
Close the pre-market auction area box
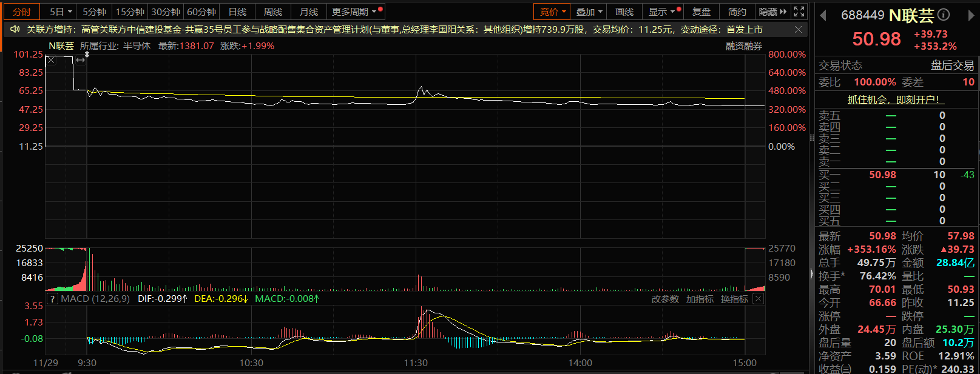51,60
